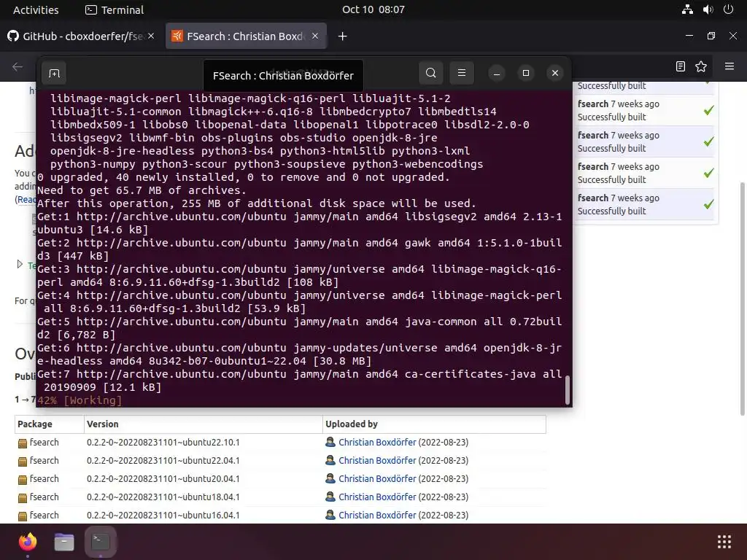The height and width of the screenshot is (560, 747).
Task: Expand the disclosure triangle on the page's left edge
Action: 20,264
